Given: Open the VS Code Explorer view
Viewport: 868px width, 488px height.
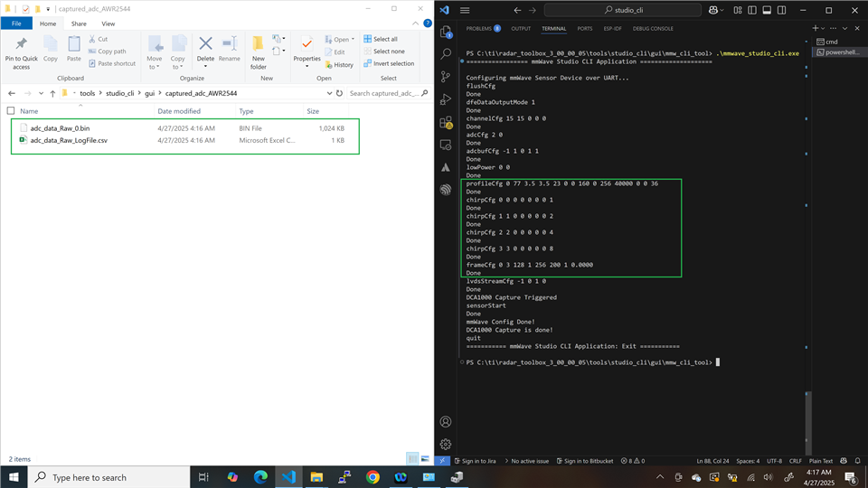Looking at the screenshot, I should coord(446,33).
